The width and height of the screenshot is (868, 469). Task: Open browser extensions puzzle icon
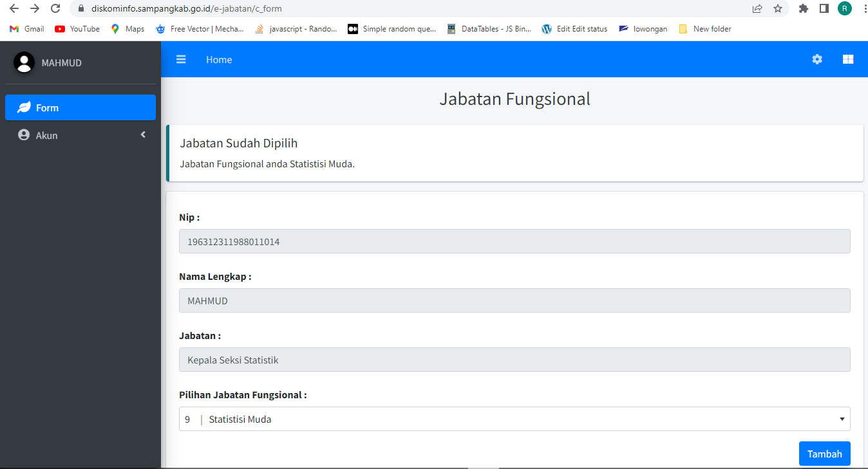[x=803, y=9]
